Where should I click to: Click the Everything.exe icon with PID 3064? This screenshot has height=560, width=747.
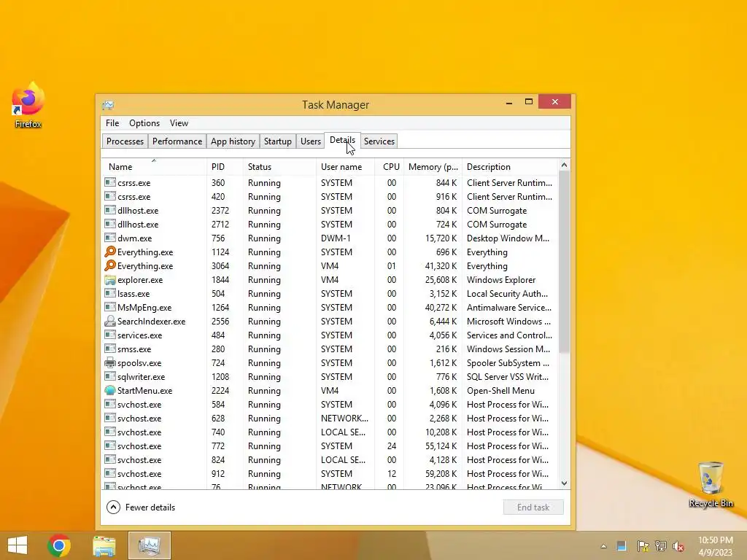click(110, 265)
